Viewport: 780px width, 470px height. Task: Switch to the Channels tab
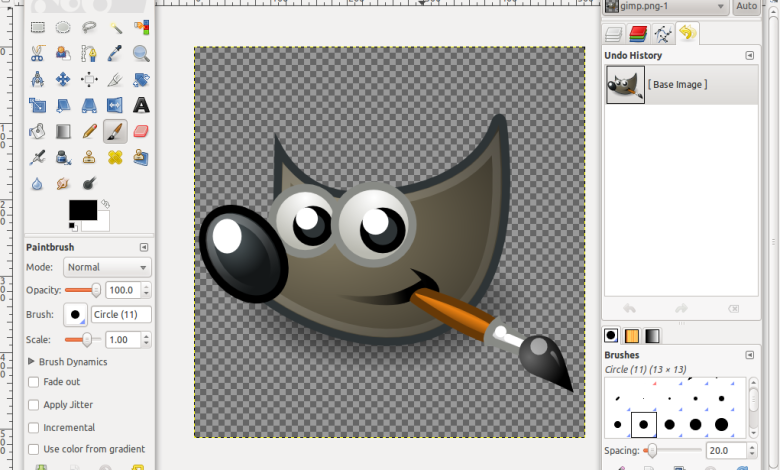point(638,34)
